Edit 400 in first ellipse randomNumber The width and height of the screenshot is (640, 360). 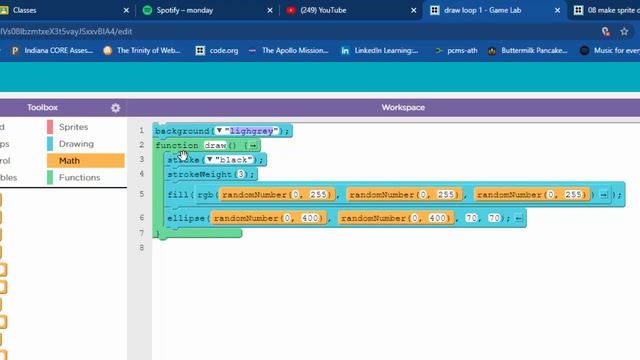click(x=310, y=218)
